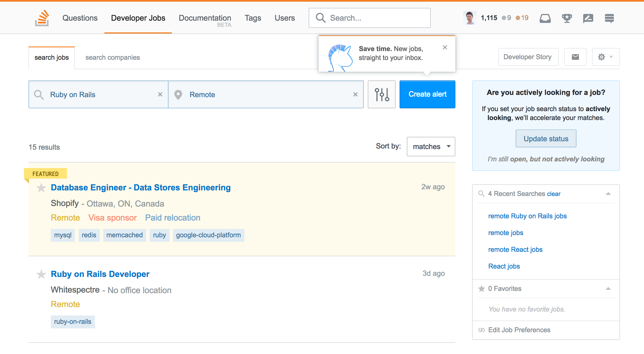Open the gear settings dropdown
This screenshot has width=644, height=354.
(x=605, y=57)
